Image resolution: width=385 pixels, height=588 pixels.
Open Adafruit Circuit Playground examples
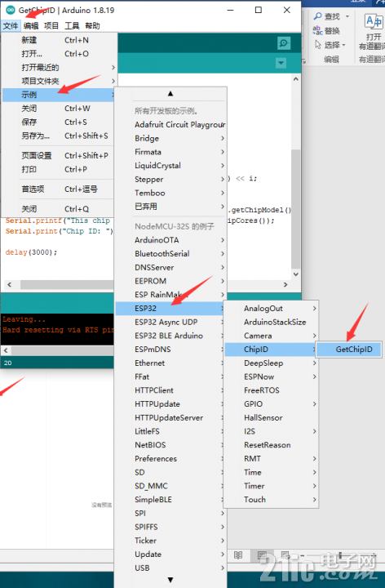click(170, 124)
